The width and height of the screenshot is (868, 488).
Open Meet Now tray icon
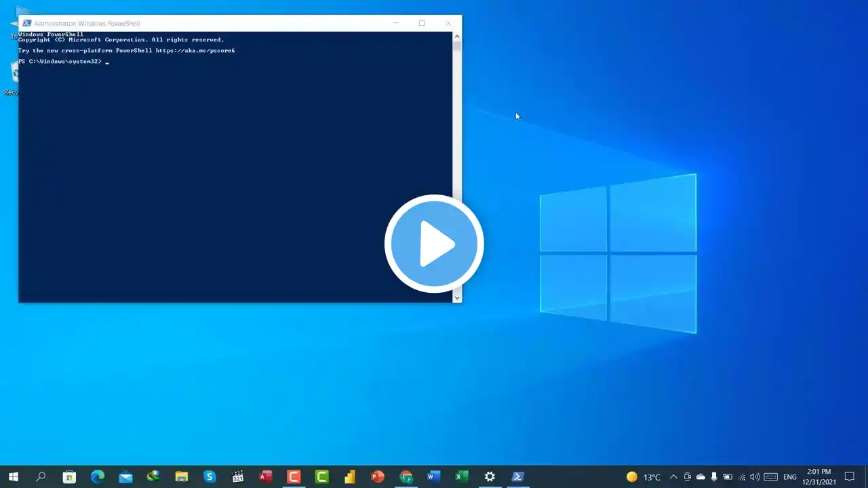(x=687, y=477)
